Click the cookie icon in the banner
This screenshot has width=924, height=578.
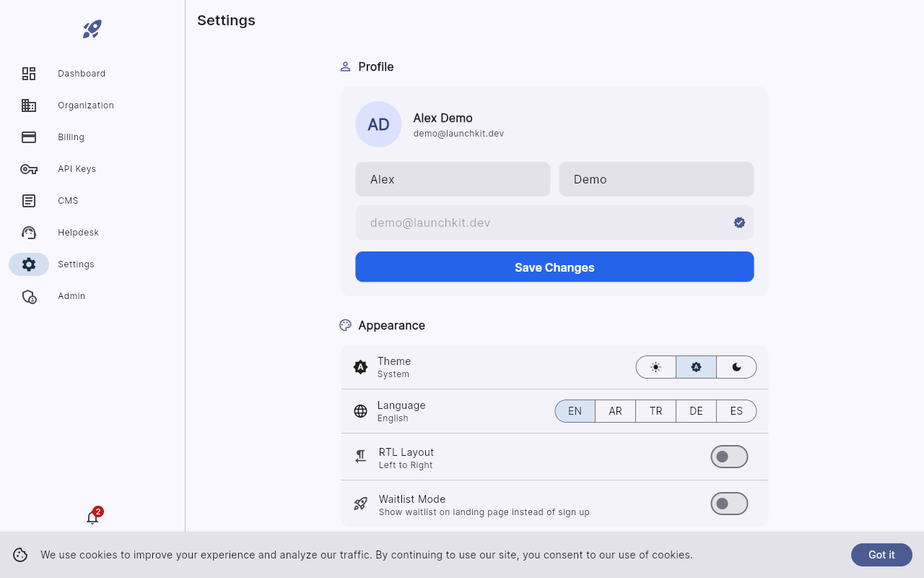click(19, 555)
